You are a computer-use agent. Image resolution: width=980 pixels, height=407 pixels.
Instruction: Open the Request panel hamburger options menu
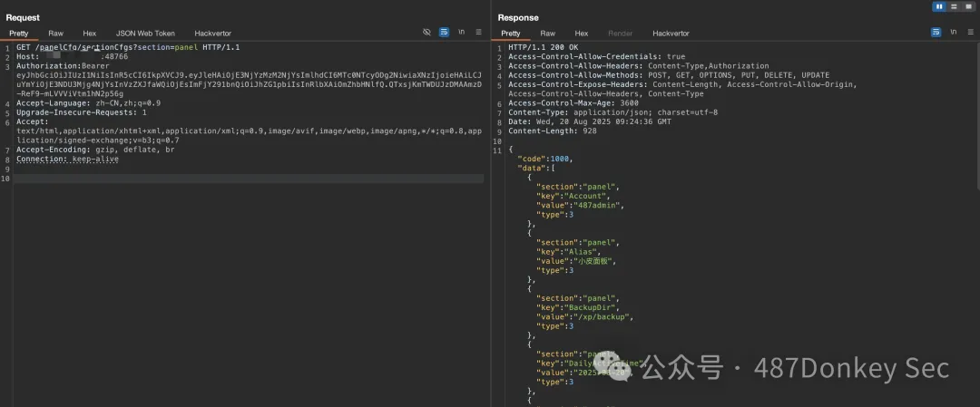click(478, 32)
